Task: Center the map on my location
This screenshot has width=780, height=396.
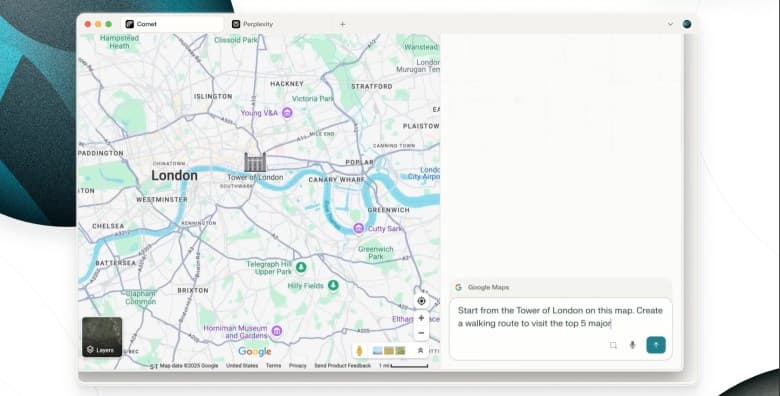Action: click(421, 301)
